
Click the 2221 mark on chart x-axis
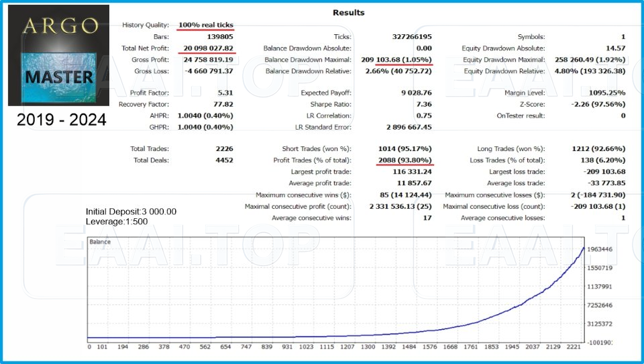[573, 347]
